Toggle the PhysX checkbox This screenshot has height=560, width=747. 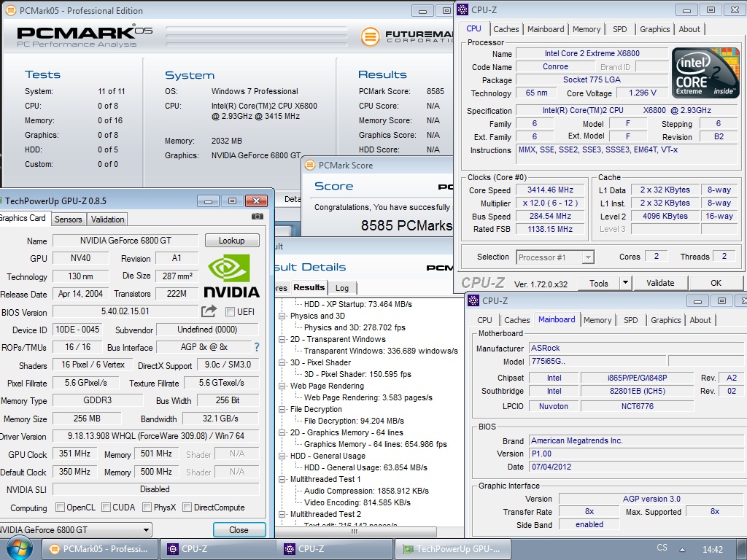click(x=147, y=507)
